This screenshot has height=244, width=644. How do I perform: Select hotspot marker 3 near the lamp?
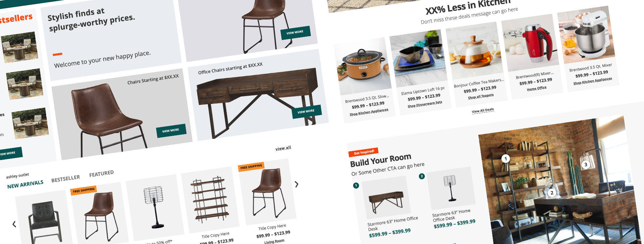tap(586, 164)
